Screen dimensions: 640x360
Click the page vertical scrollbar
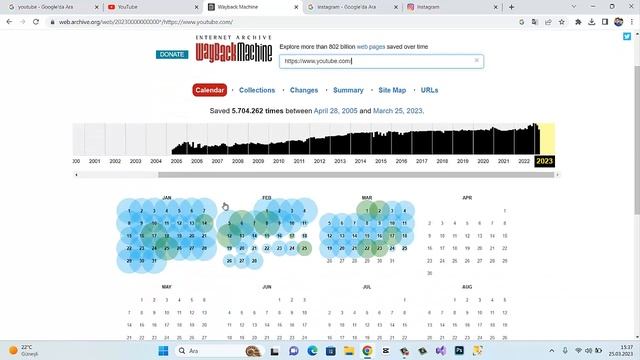coord(637,139)
